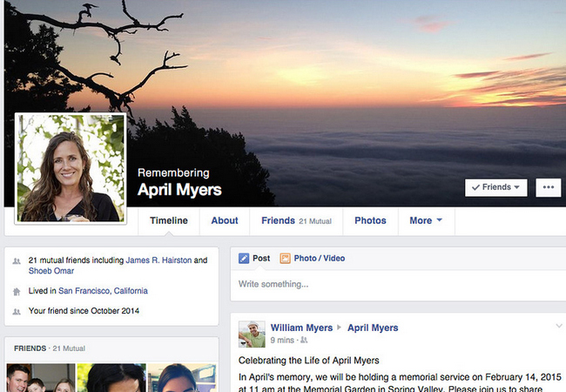Open the post options chevron
Screen dimensions: 566x392
(559, 326)
